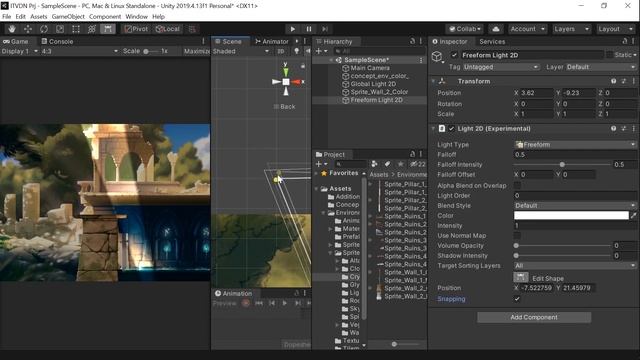The width and height of the screenshot is (640, 360).
Task: Open the GameObject menu
Action: click(x=68, y=17)
